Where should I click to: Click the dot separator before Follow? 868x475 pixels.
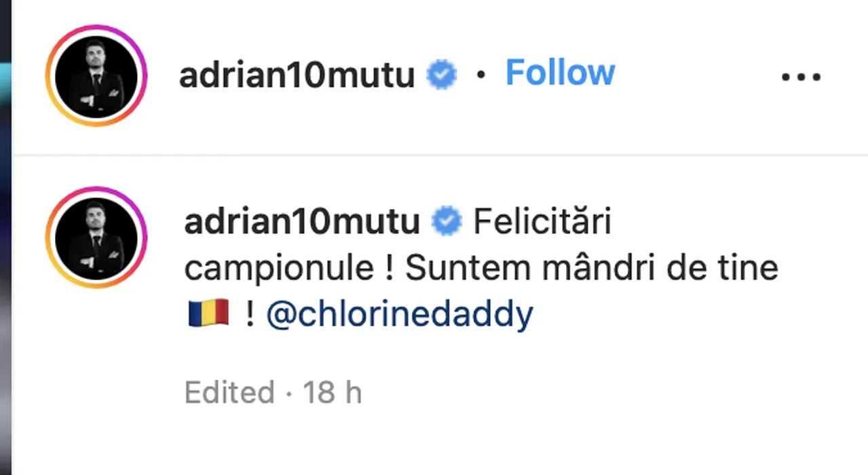click(x=480, y=76)
